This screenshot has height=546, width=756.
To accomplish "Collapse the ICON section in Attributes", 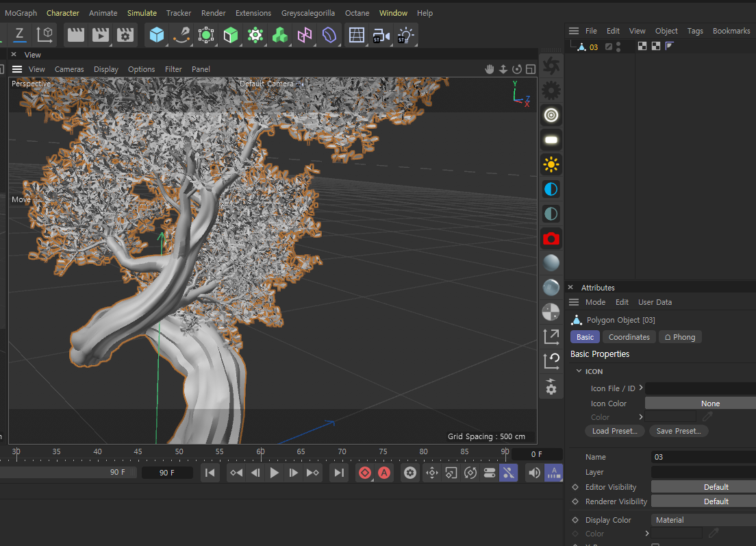I will tap(579, 371).
